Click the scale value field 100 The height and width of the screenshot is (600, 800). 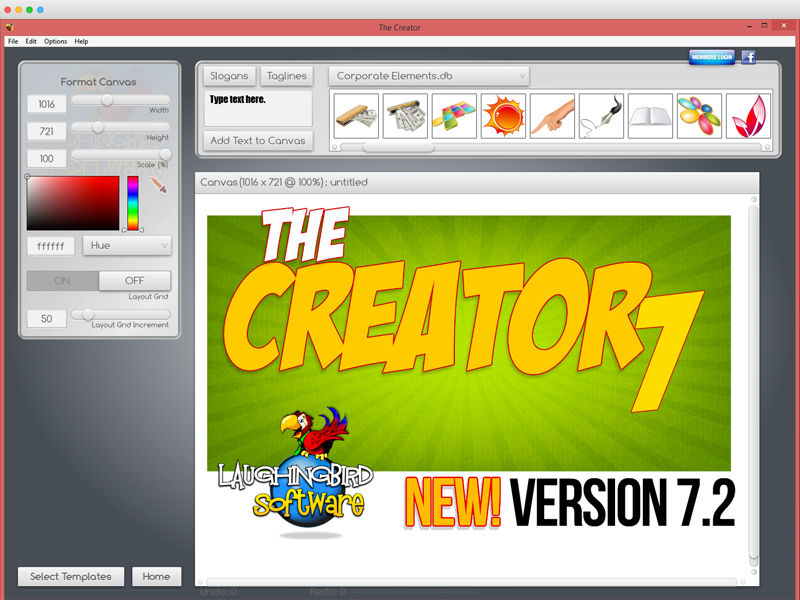(x=46, y=159)
